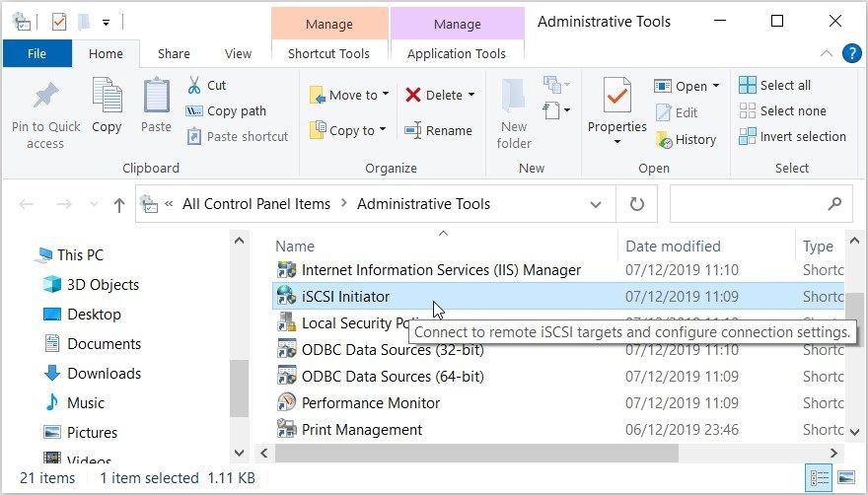This screenshot has width=868, height=495.
Task: Expand the Copy to dropdown
Action: [x=383, y=129]
